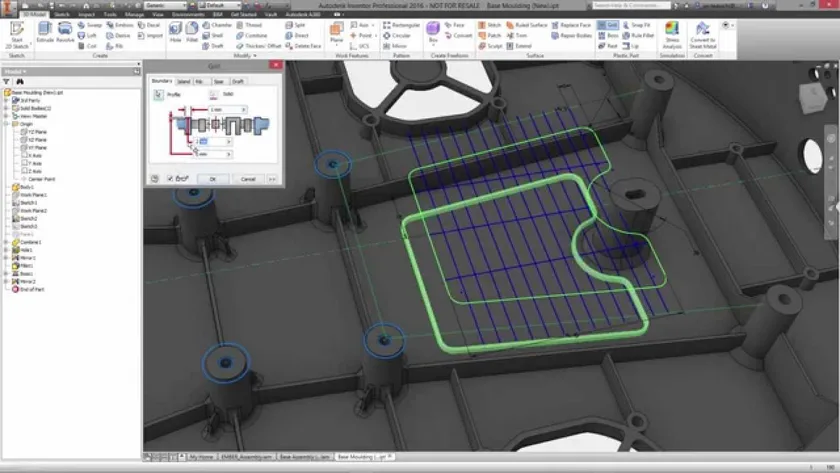This screenshot has width=840, height=473.
Task: Click the top thickness value input field
Action: click(x=228, y=109)
